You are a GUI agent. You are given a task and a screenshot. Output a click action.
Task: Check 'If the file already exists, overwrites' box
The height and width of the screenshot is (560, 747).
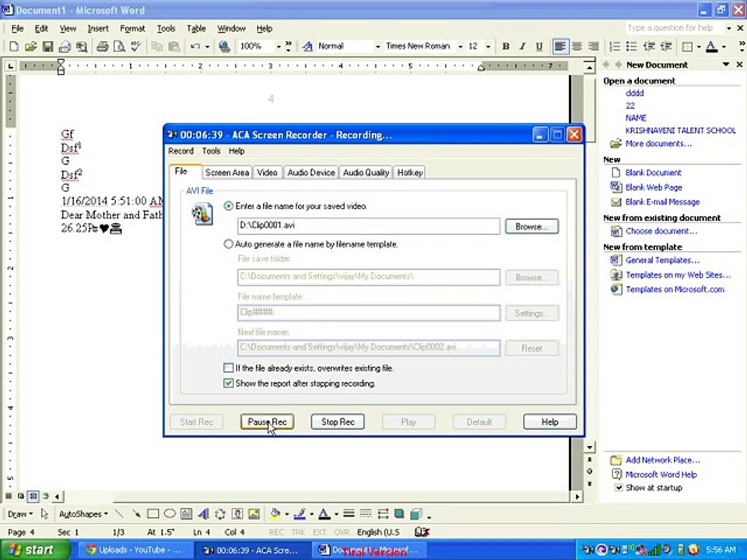229,368
